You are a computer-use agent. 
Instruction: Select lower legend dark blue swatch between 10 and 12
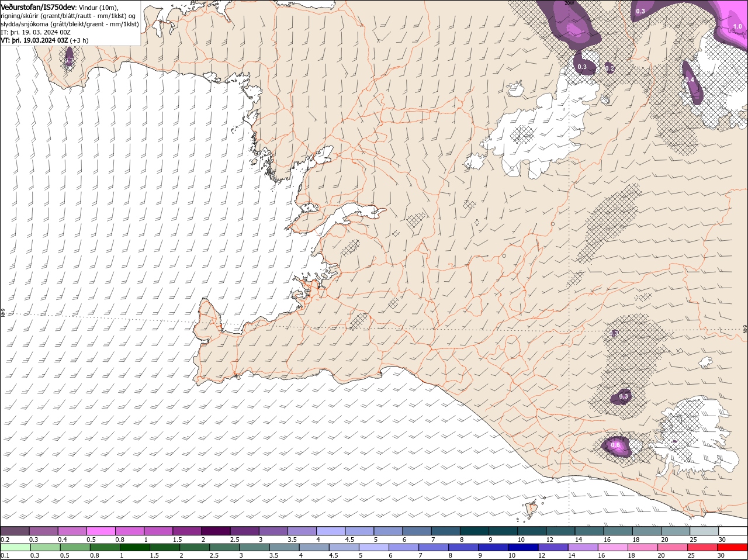coord(523,547)
